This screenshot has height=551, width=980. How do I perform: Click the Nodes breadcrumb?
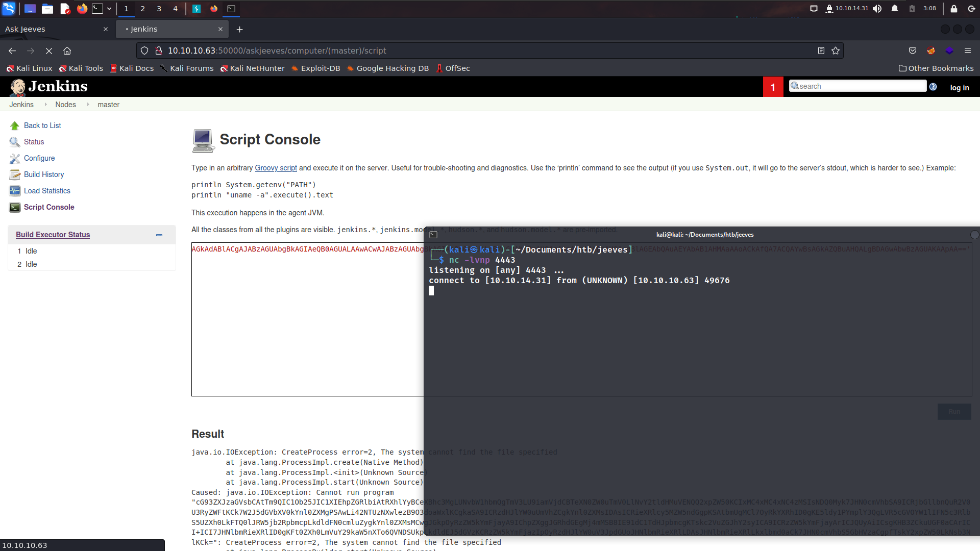pyautogui.click(x=65, y=105)
